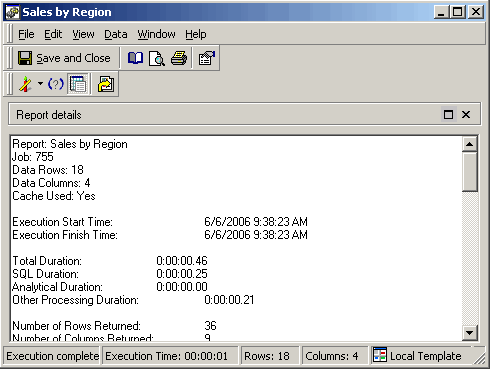This screenshot has height=369, width=490.
Task: Toggle the report details grid icon
Action: tap(78, 84)
